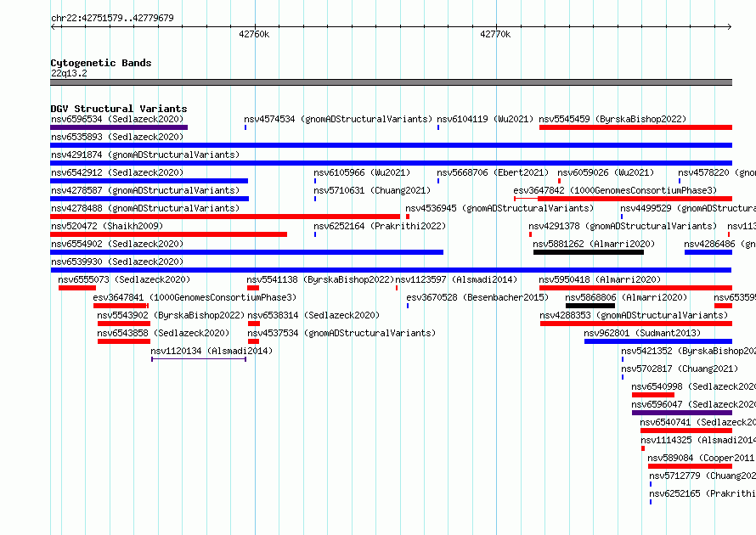Click esv3647842 (1000GenomesConsortiumPhase3) label
The image size is (756, 535).
[615, 190]
